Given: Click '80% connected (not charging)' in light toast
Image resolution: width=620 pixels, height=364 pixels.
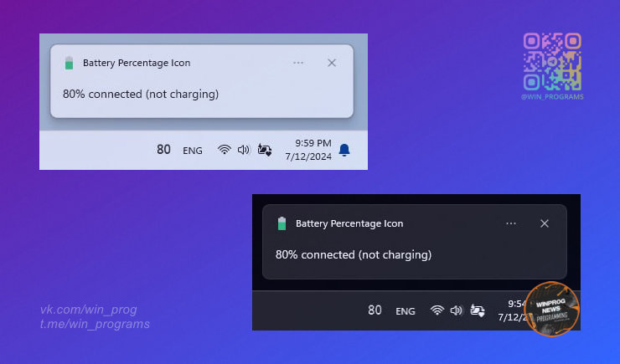Looking at the screenshot, I should click(141, 95).
